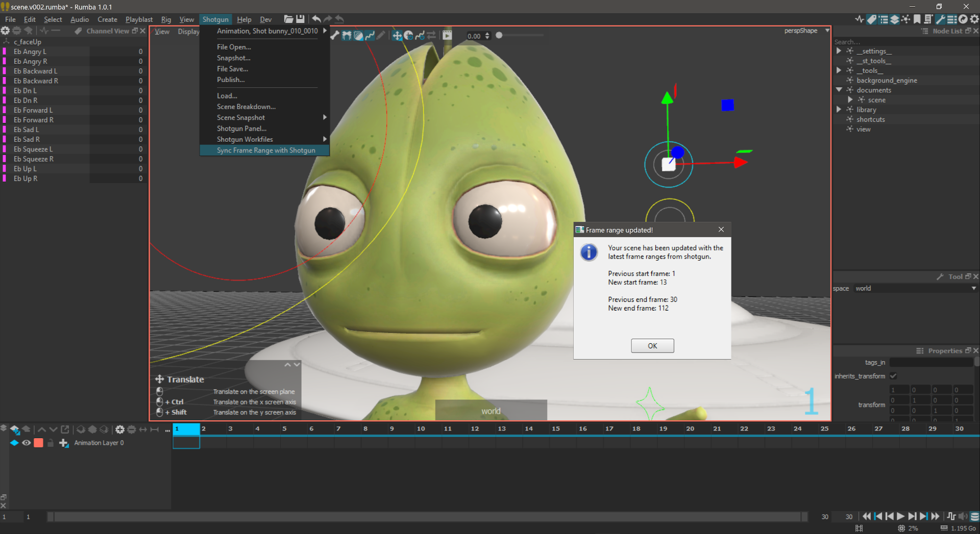Toggle the audio speaker icon near playback controls
Viewport: 980px width, 534px height.
(963, 517)
